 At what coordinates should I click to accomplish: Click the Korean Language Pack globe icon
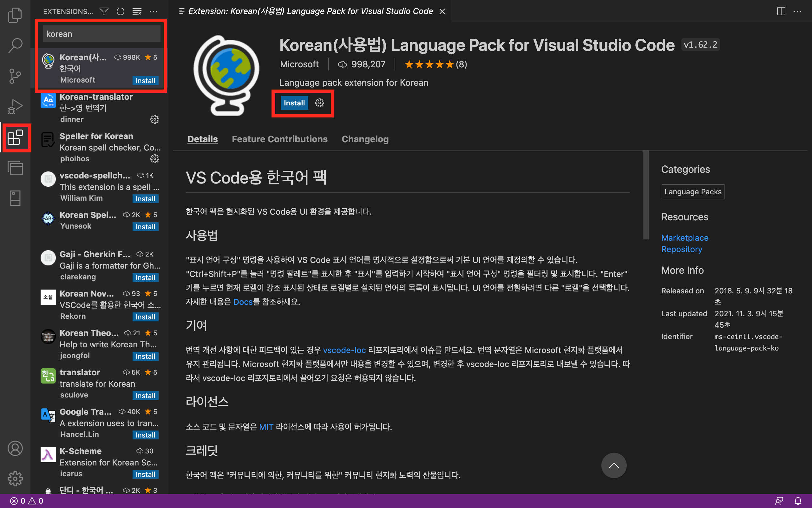(x=226, y=75)
